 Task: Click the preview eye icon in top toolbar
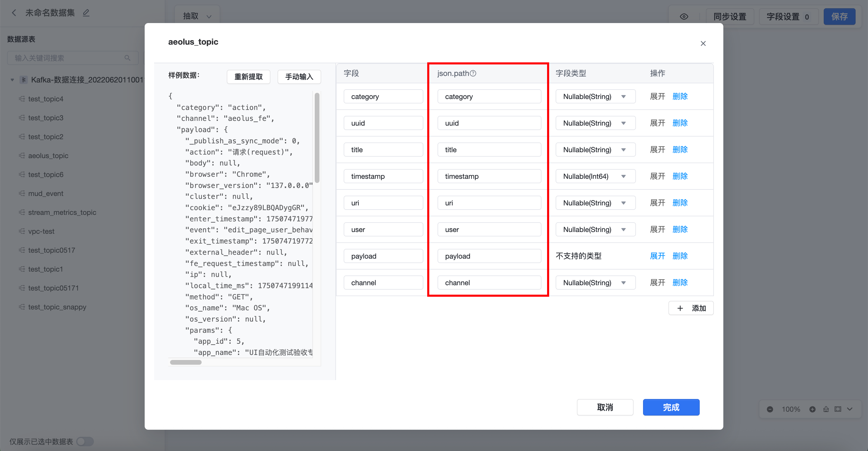(684, 17)
